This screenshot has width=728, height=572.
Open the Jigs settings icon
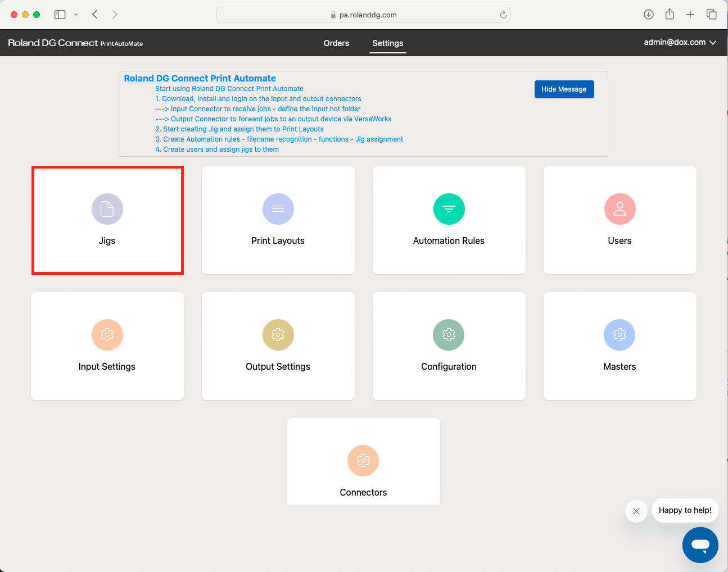tap(107, 209)
